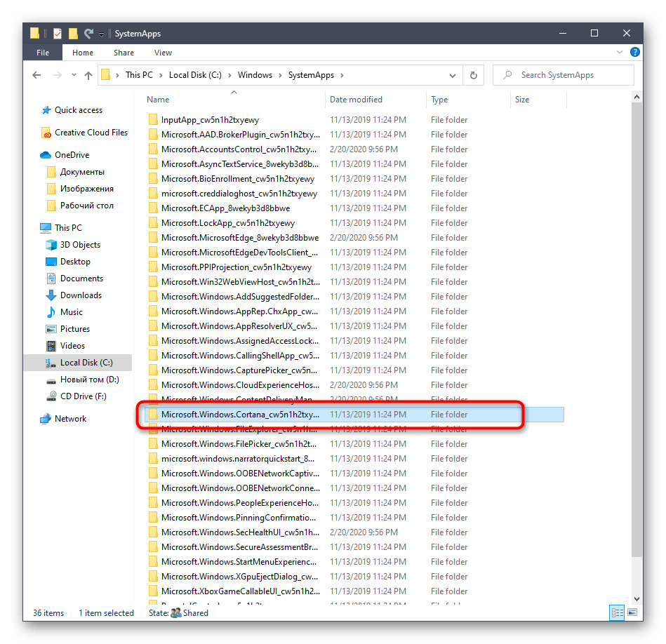Select the Microsoft.AAD.BrokerPlugin folder
Image resolution: width=666 pixels, height=644 pixels.
(x=354, y=135)
